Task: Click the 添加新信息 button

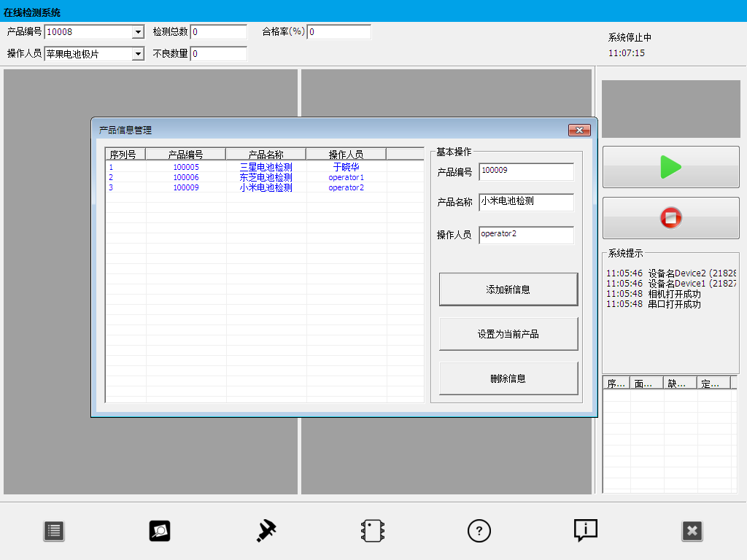Action: pyautogui.click(x=508, y=289)
